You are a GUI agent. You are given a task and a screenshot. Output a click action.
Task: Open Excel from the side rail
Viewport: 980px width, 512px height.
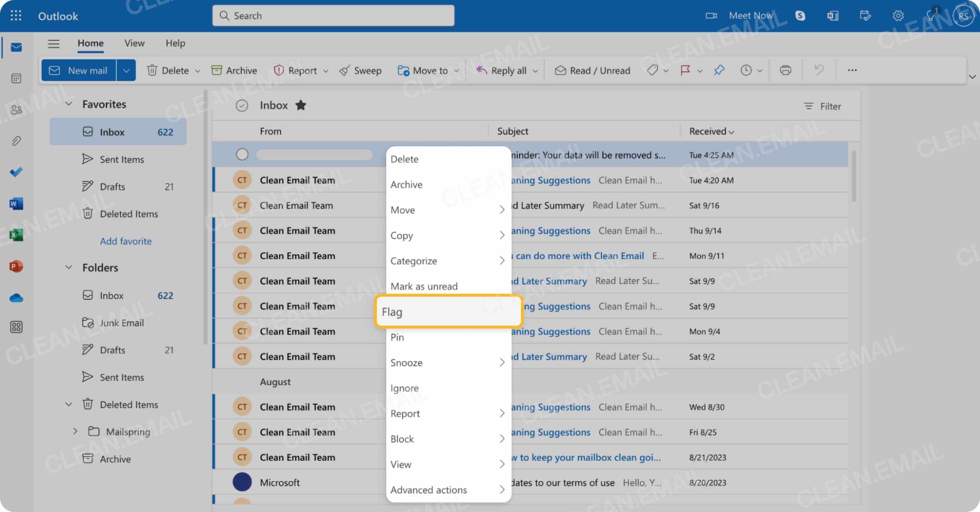[x=15, y=235]
